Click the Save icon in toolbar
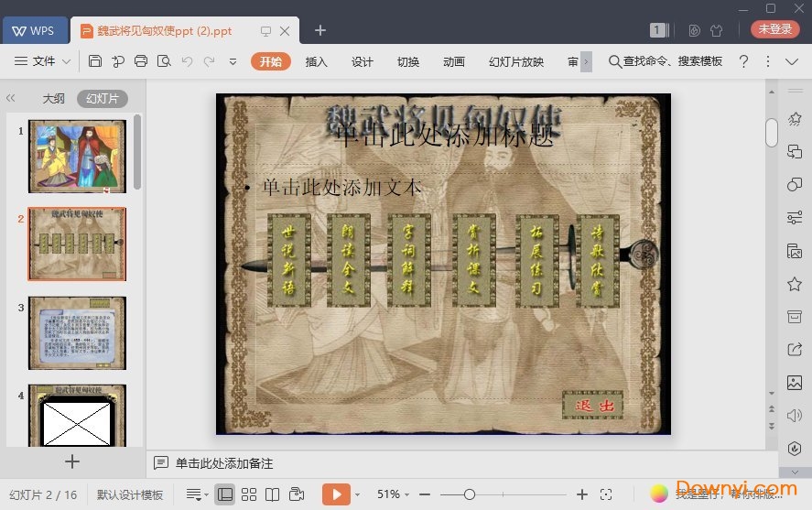812x510 pixels. point(95,61)
